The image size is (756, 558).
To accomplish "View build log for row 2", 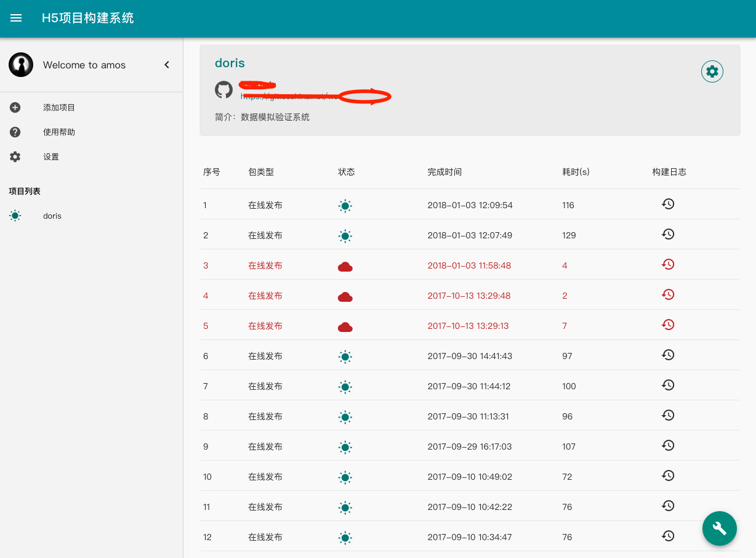I will (668, 234).
